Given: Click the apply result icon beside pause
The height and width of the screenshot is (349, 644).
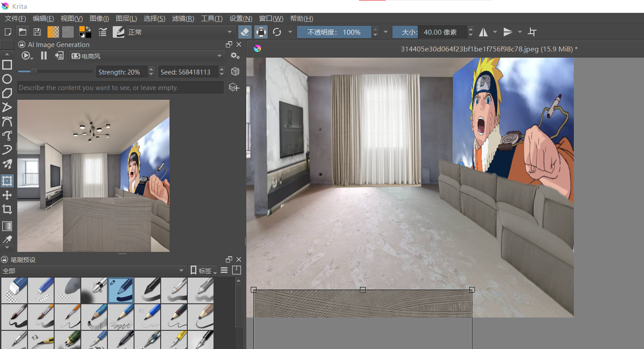Looking at the screenshot, I should click(x=59, y=56).
